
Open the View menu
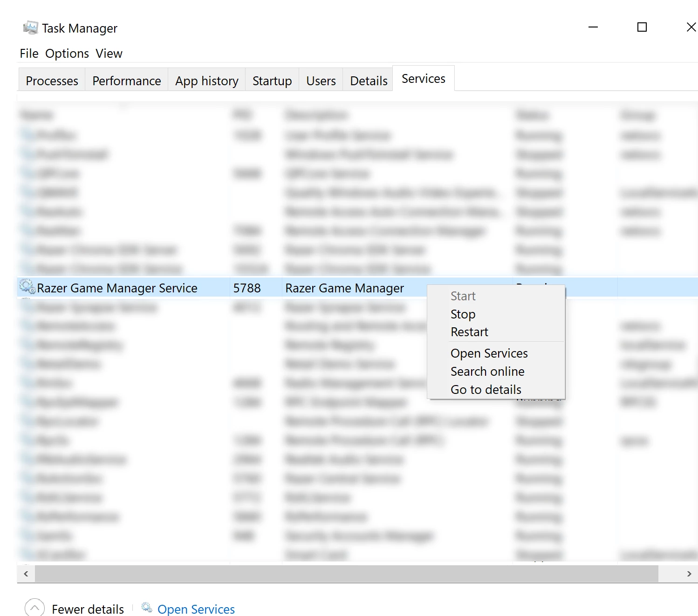pos(109,54)
